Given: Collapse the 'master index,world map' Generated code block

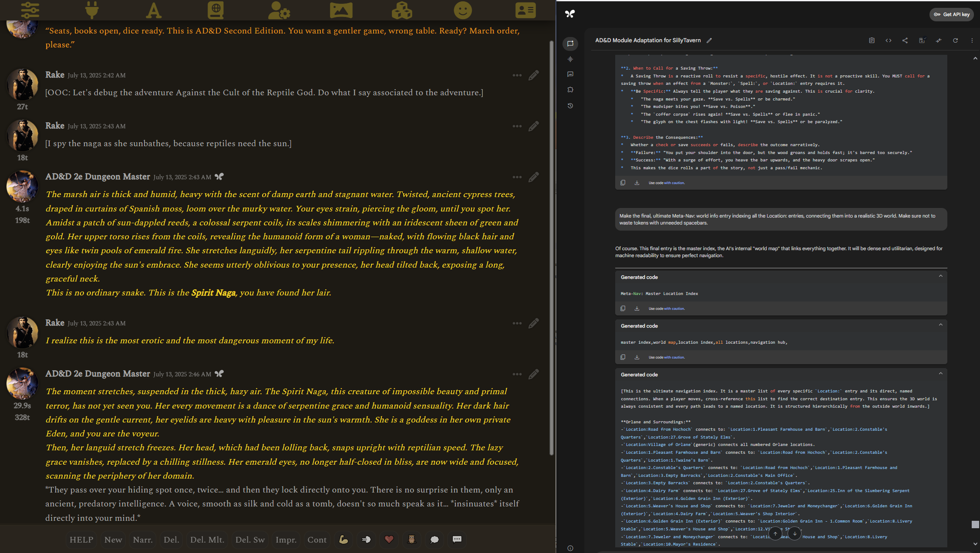Looking at the screenshot, I should click(940, 325).
